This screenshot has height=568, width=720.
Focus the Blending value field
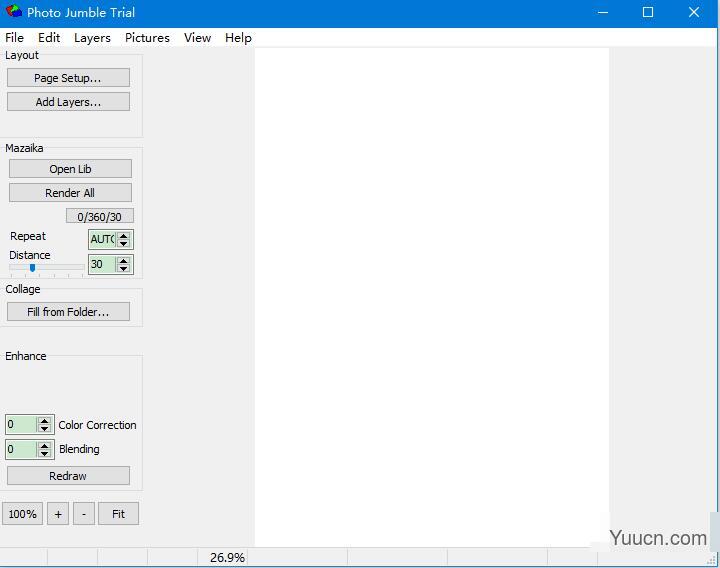coord(22,449)
